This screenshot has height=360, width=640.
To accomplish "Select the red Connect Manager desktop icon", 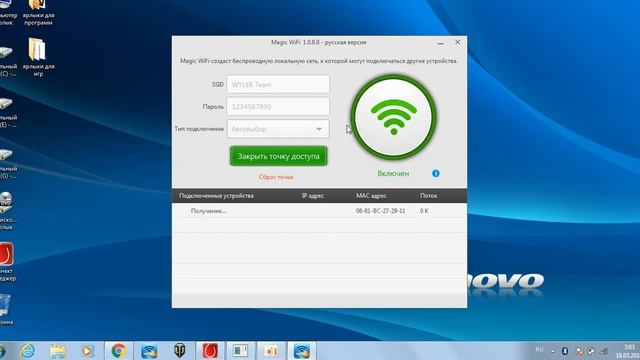I will [7, 262].
